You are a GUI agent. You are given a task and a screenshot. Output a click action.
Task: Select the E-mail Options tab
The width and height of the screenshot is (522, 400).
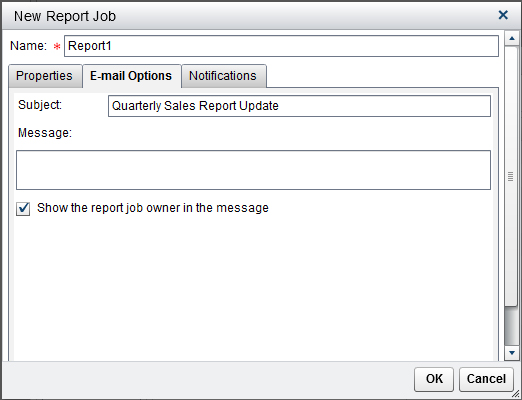point(131,76)
